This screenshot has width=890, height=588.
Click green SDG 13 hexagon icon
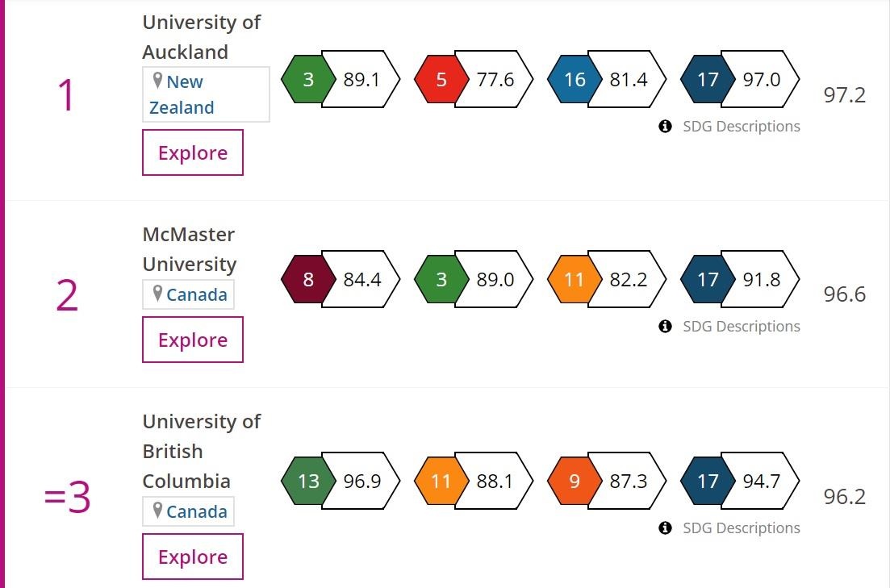(308, 481)
